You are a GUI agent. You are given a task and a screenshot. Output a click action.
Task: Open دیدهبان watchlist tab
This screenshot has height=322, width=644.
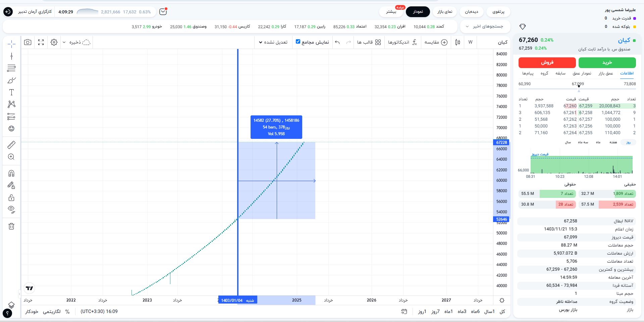(x=472, y=12)
